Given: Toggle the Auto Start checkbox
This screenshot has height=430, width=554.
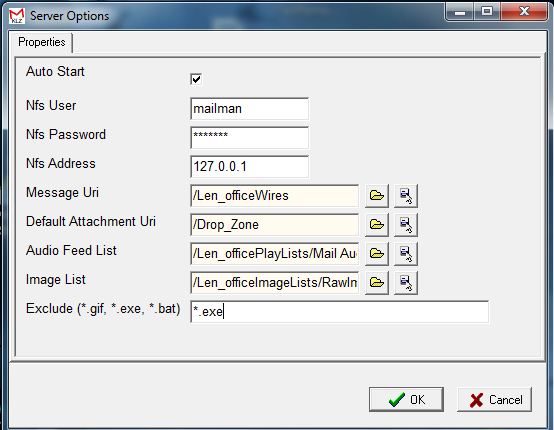Looking at the screenshot, I should coord(196,79).
